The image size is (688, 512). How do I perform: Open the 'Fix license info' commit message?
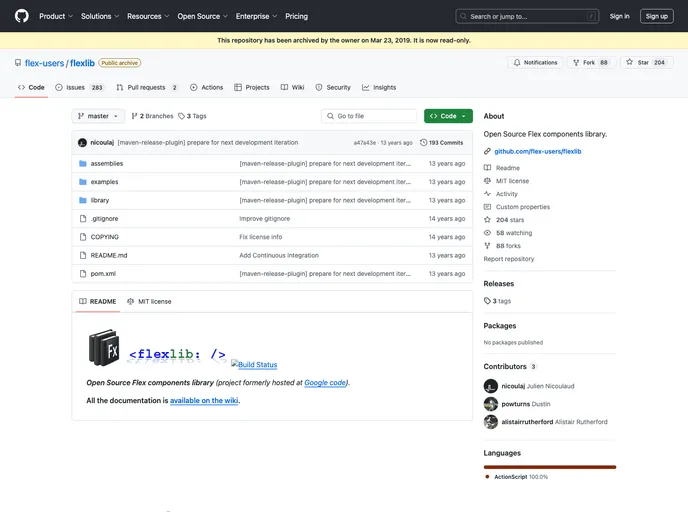(261, 237)
